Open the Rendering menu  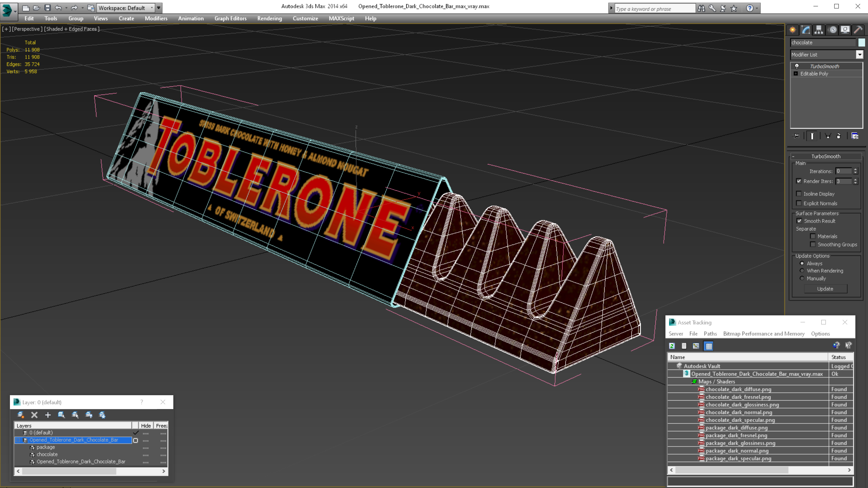[269, 18]
